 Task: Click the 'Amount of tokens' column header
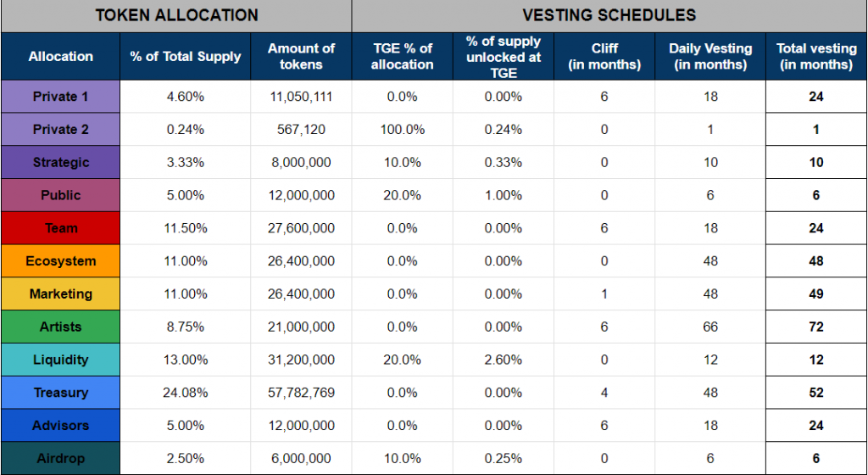301,57
